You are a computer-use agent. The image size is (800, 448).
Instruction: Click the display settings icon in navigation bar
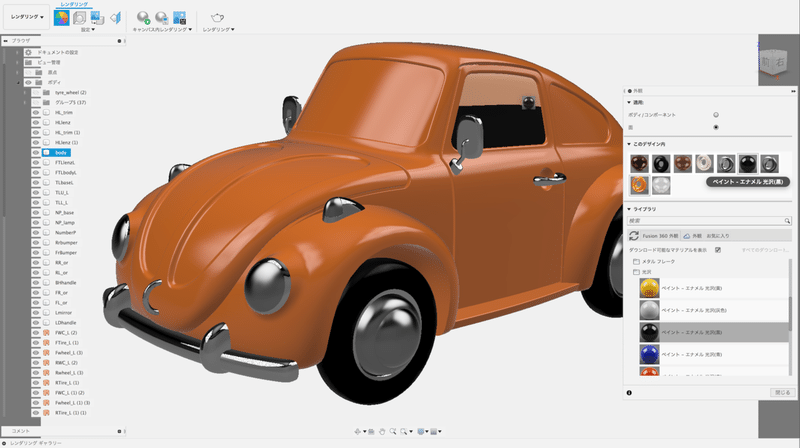point(421,432)
